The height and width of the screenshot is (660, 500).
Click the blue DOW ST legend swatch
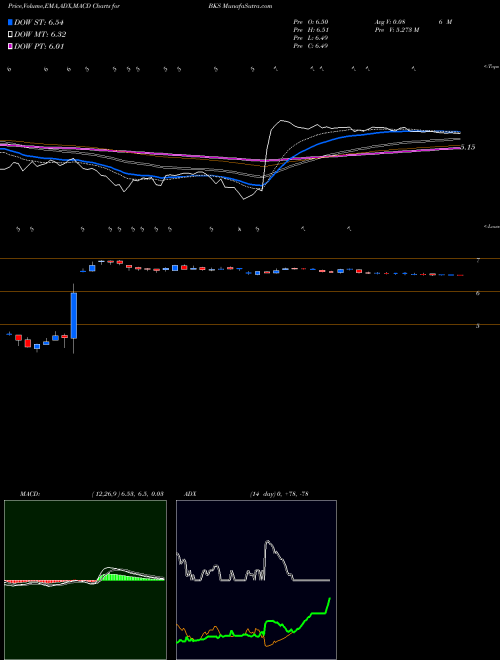10,22
